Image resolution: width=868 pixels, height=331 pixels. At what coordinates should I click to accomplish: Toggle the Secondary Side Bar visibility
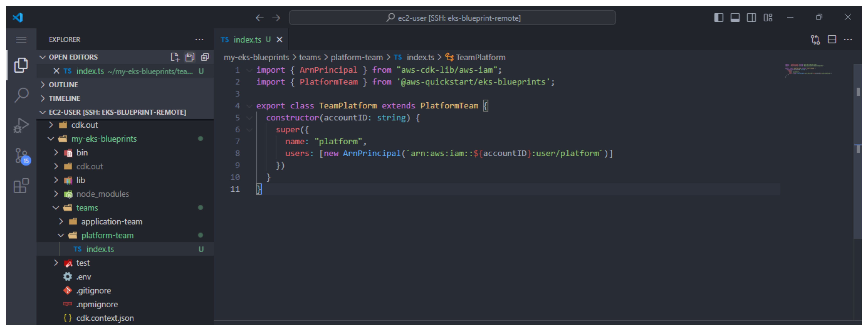tap(751, 18)
